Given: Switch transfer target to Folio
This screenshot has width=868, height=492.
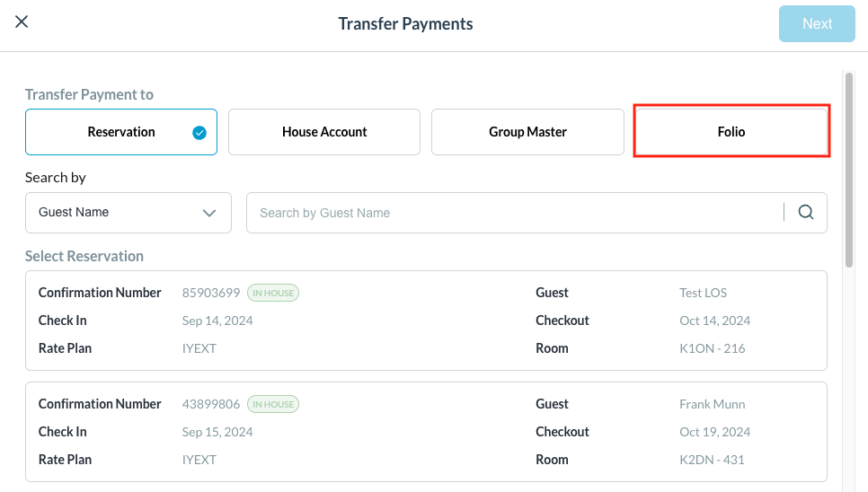Looking at the screenshot, I should click(731, 132).
